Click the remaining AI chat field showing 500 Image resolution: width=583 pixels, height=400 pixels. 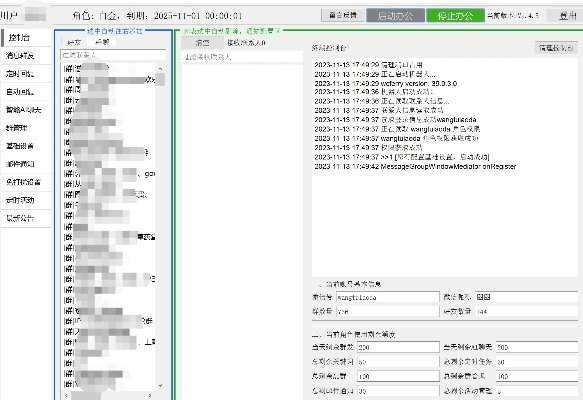(537, 347)
